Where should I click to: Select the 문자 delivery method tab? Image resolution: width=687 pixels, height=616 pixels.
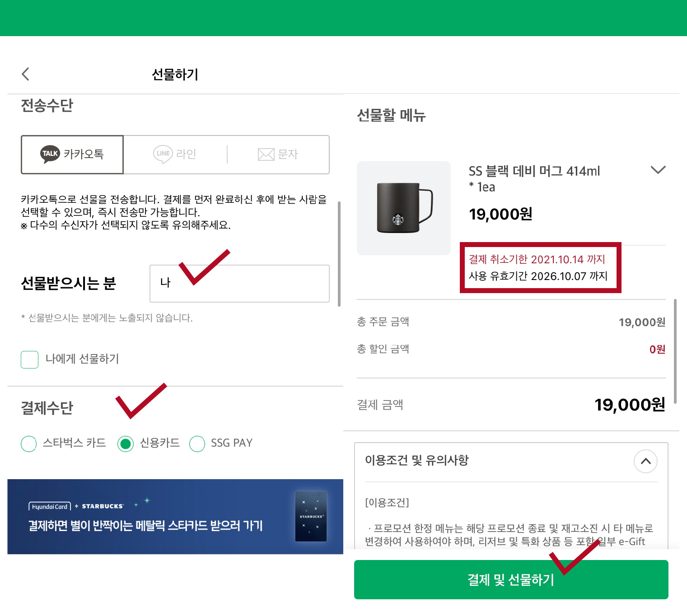pyautogui.click(x=278, y=154)
